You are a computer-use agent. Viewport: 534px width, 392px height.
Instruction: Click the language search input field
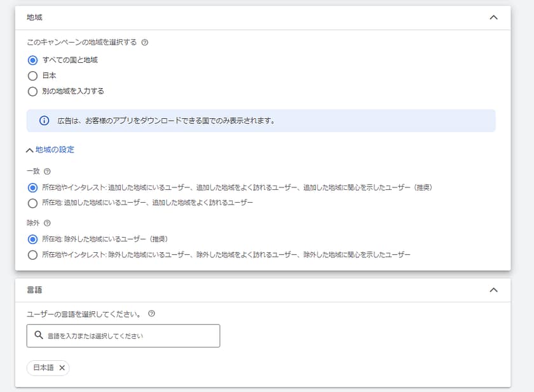point(127,336)
